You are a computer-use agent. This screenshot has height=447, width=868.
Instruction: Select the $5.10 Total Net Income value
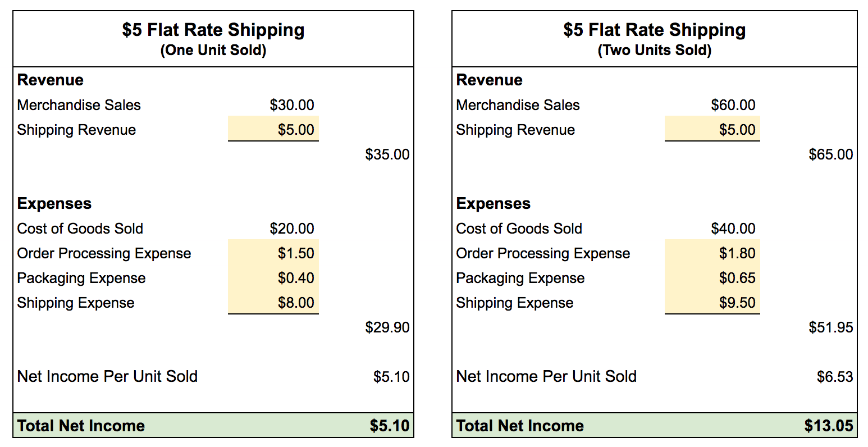pyautogui.click(x=390, y=426)
